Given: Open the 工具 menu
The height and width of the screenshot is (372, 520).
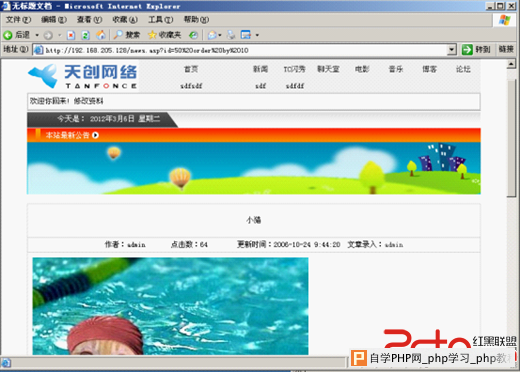Looking at the screenshot, I should pos(160,20).
